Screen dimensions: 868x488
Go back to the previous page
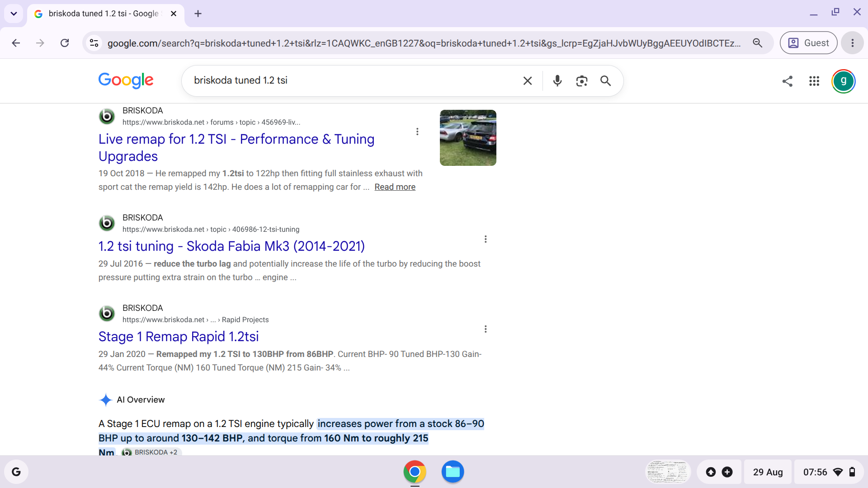click(16, 43)
